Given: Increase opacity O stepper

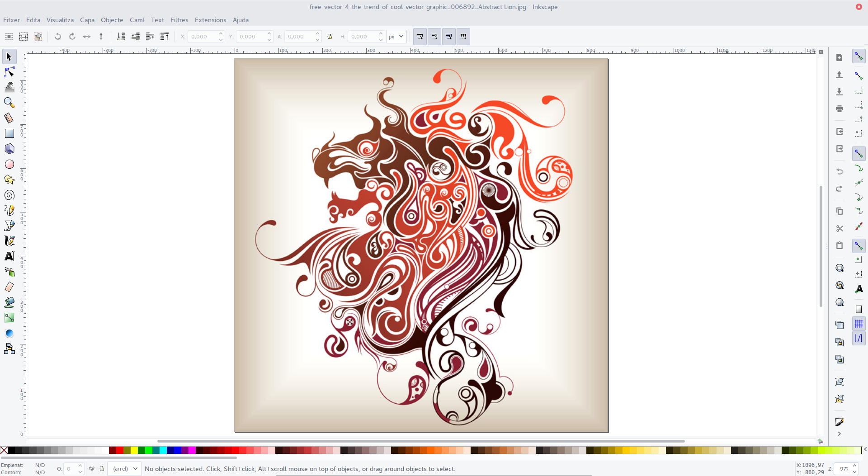Looking at the screenshot, I should [80, 466].
